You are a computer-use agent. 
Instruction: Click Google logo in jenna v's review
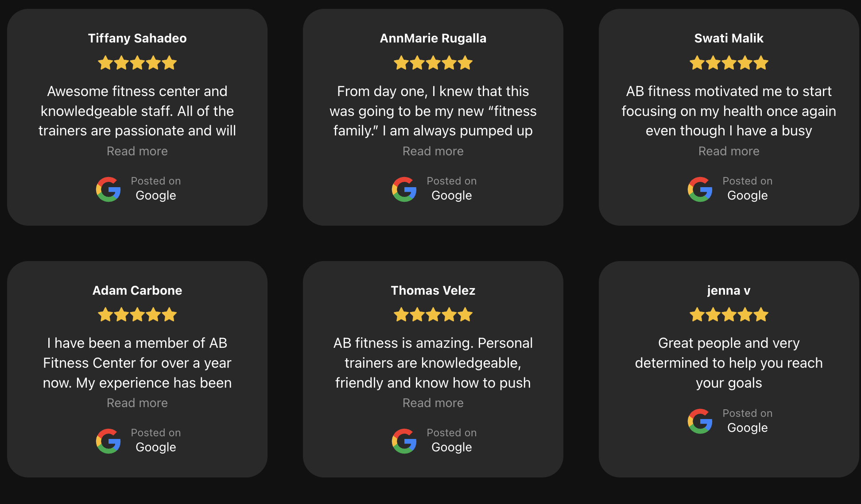click(x=700, y=421)
